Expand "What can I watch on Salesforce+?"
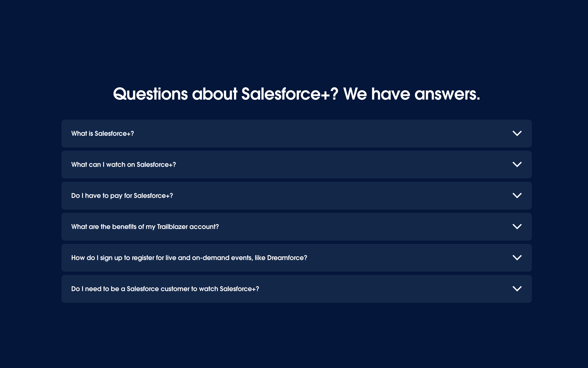The image size is (588, 368). click(x=297, y=165)
